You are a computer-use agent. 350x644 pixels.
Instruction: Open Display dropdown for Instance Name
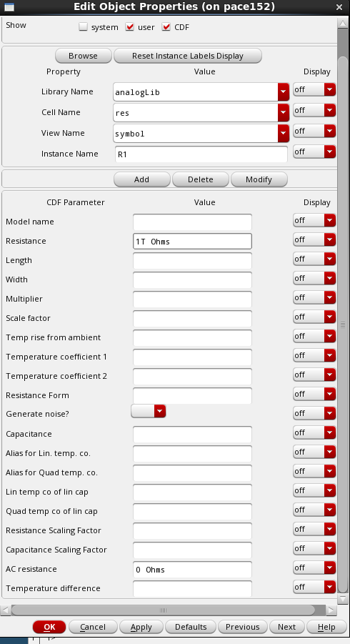314,152
